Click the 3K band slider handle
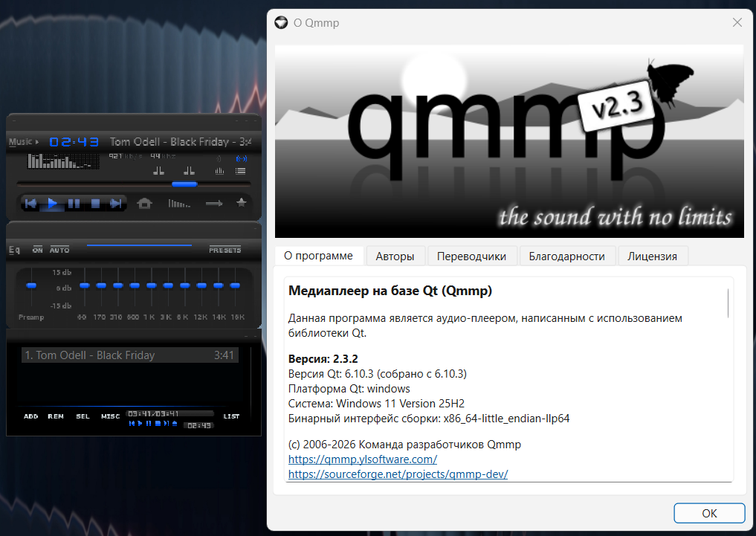This screenshot has width=756, height=536. (x=168, y=285)
